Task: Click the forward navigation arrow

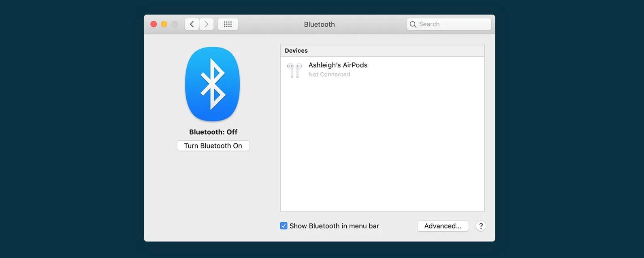Action: pyautogui.click(x=207, y=24)
